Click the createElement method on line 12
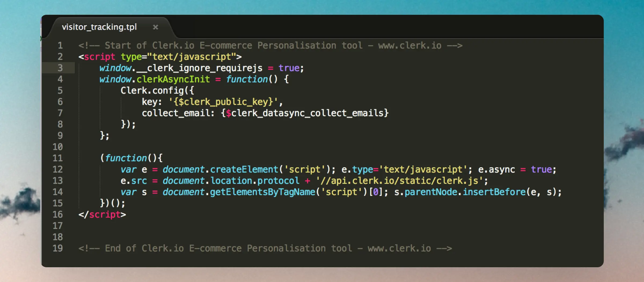The image size is (644, 282). (x=244, y=170)
